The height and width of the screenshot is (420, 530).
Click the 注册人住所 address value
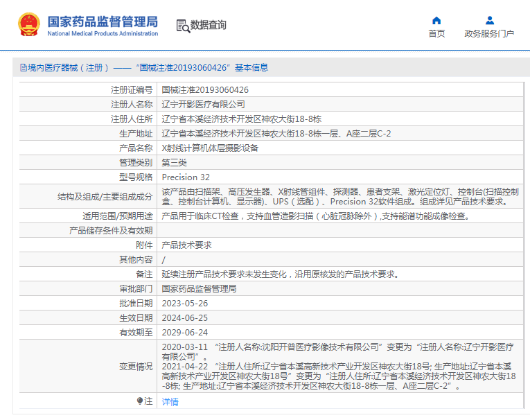241,119
